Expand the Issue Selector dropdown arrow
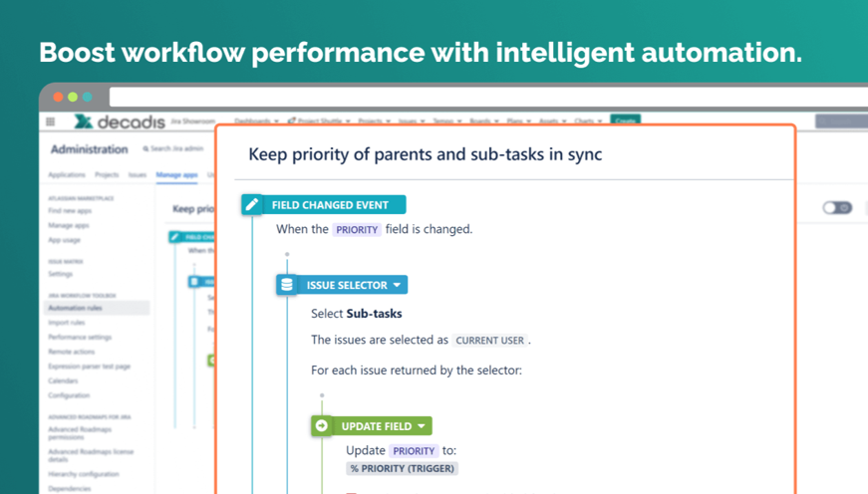The height and width of the screenshot is (494, 868). pos(397,285)
